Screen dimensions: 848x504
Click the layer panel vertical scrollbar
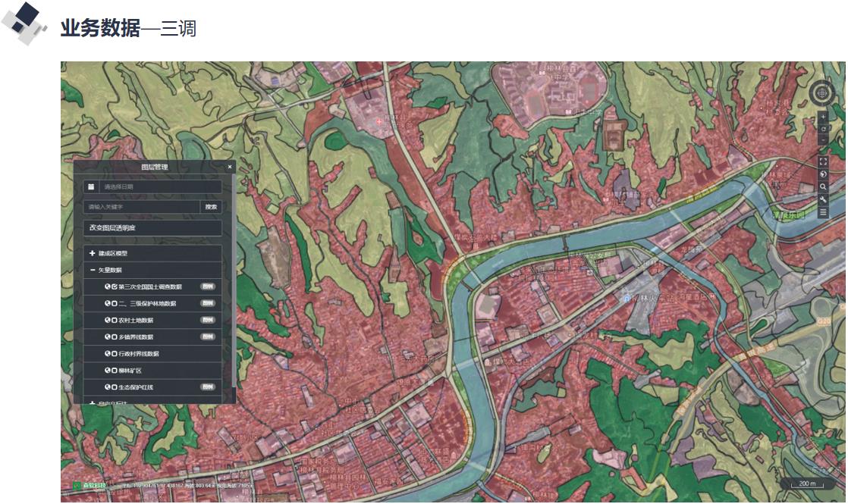(234, 281)
